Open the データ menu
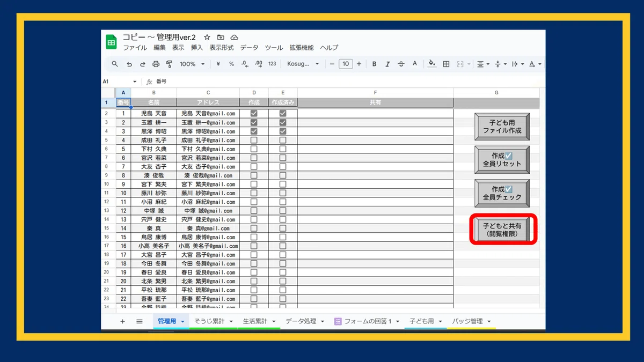Image resolution: width=644 pixels, height=362 pixels. (x=249, y=48)
